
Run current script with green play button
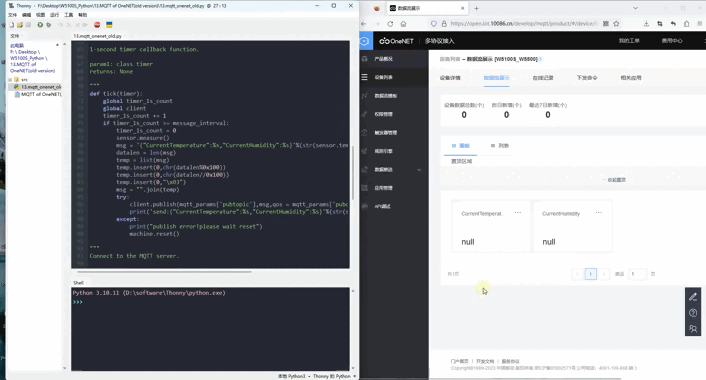click(40, 25)
